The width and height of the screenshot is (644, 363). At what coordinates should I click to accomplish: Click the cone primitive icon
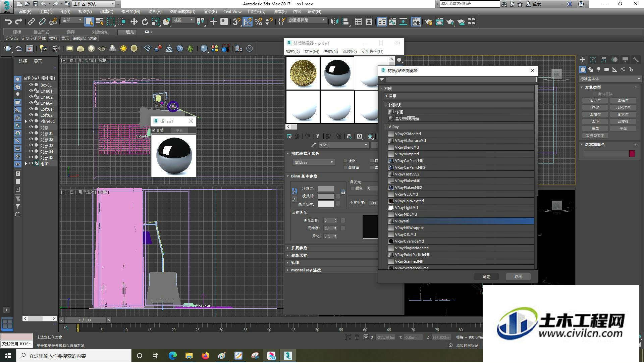[113, 49]
